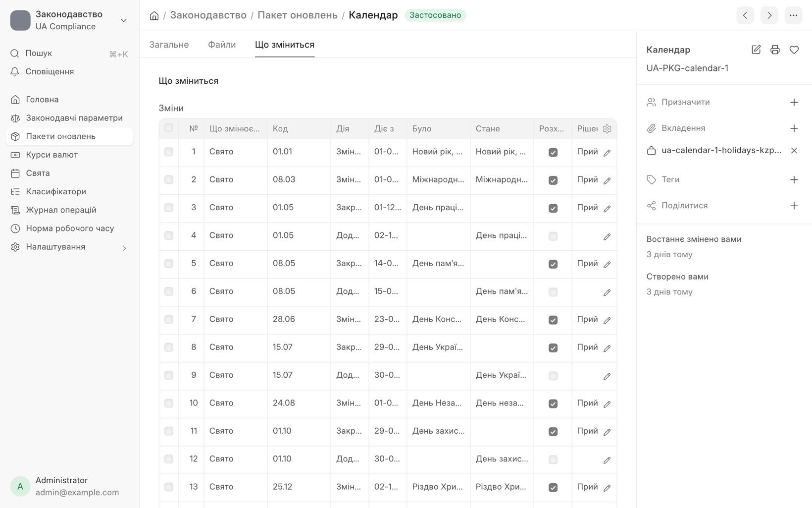Click the edit pencil-square icon beside Календар
Viewport: 812px width, 508px height.
(756, 50)
